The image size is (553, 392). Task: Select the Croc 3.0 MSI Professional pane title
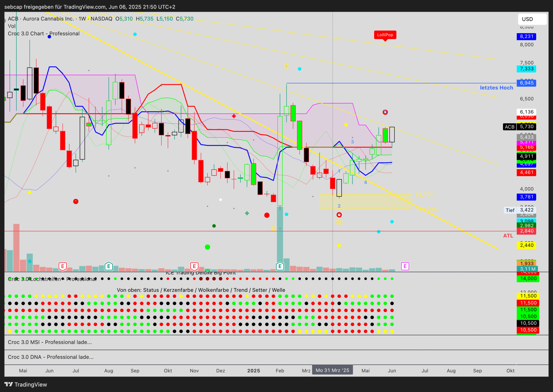pos(50,342)
